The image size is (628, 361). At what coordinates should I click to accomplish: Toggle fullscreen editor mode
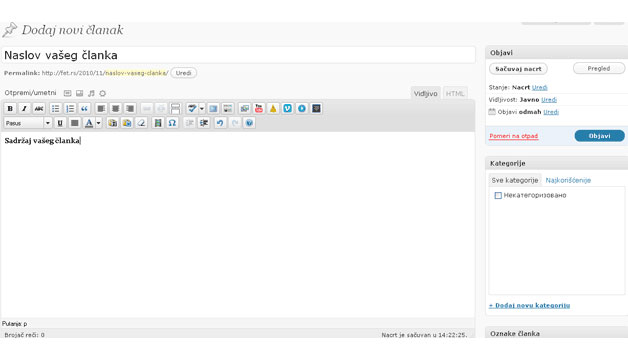tap(213, 109)
